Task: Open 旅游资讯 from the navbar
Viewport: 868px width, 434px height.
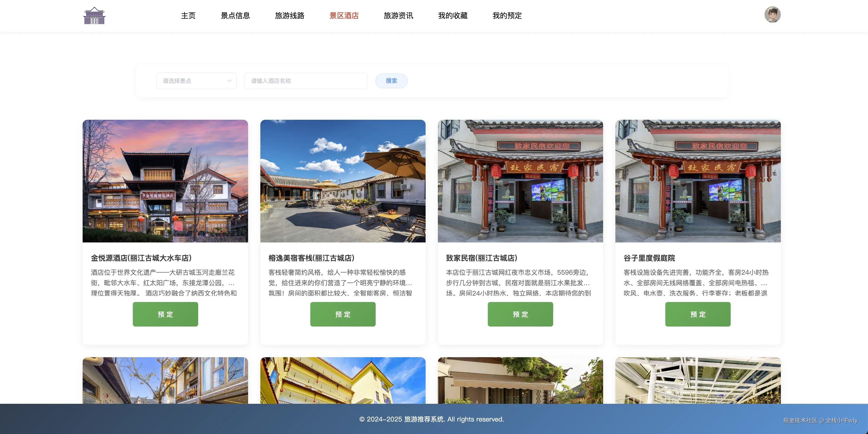Action: [x=398, y=15]
